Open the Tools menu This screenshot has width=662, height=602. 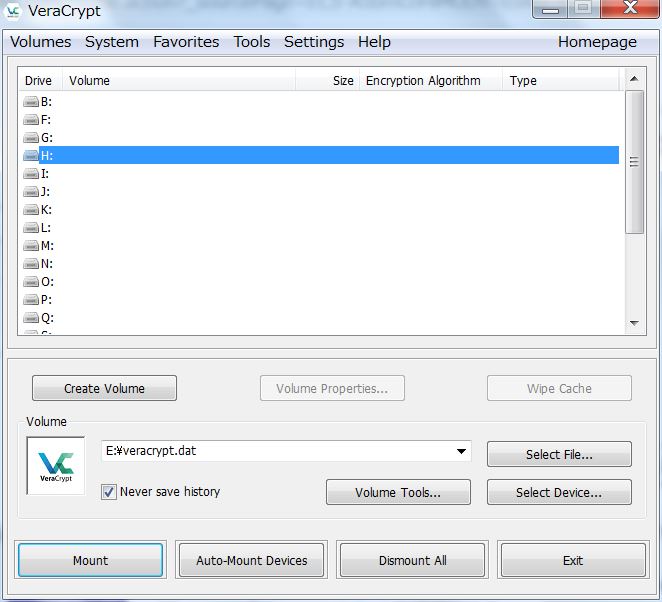[x=252, y=42]
